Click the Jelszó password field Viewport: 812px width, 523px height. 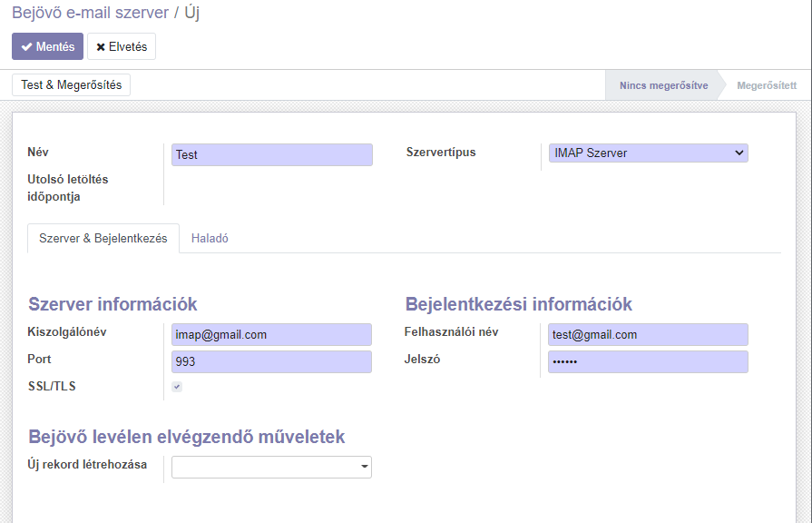click(x=649, y=361)
